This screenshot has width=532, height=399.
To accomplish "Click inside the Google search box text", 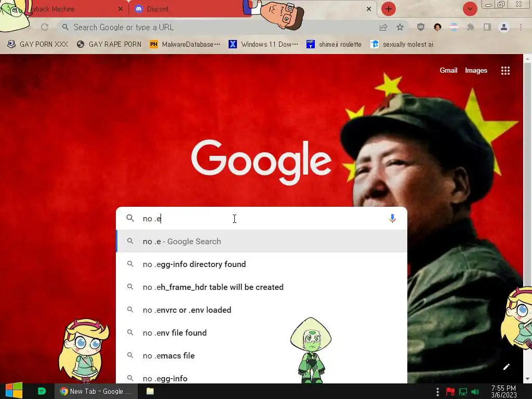I will click(x=261, y=219).
